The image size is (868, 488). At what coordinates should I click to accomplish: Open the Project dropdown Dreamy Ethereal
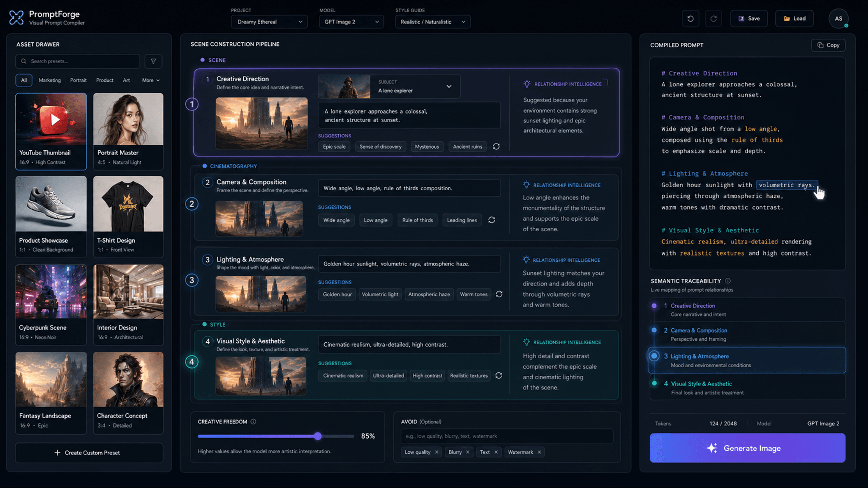[x=269, y=22]
